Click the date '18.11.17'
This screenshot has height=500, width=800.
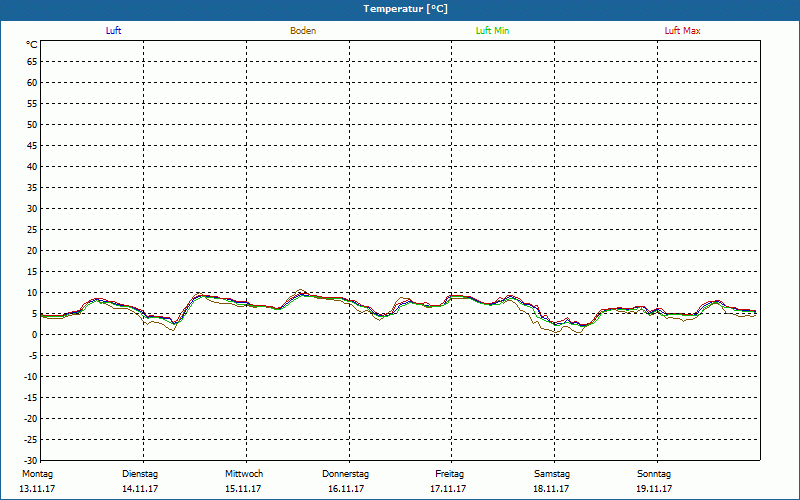[x=551, y=489]
